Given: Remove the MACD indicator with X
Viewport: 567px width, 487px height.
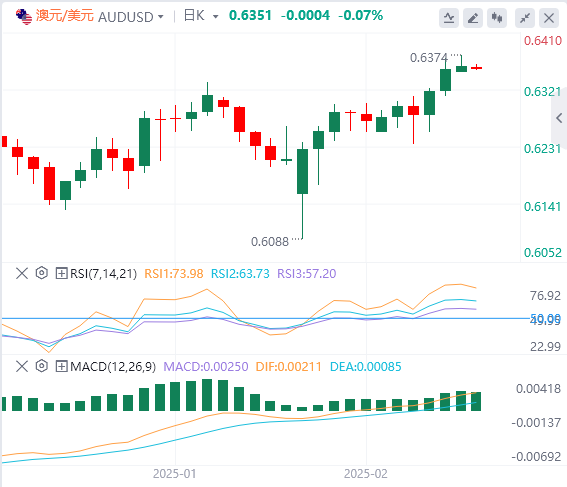Looking at the screenshot, I should (22, 366).
